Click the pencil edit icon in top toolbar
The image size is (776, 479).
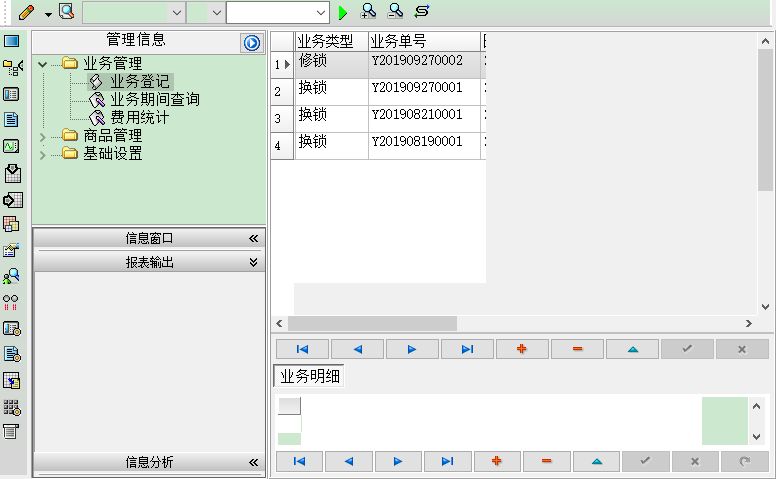click(x=26, y=12)
